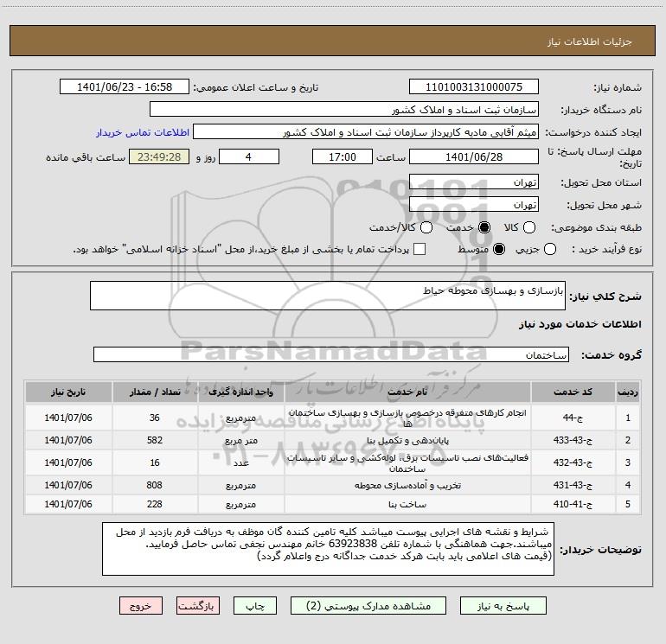
Task: Select the جزیی purchase type radio
Action: click(x=550, y=249)
